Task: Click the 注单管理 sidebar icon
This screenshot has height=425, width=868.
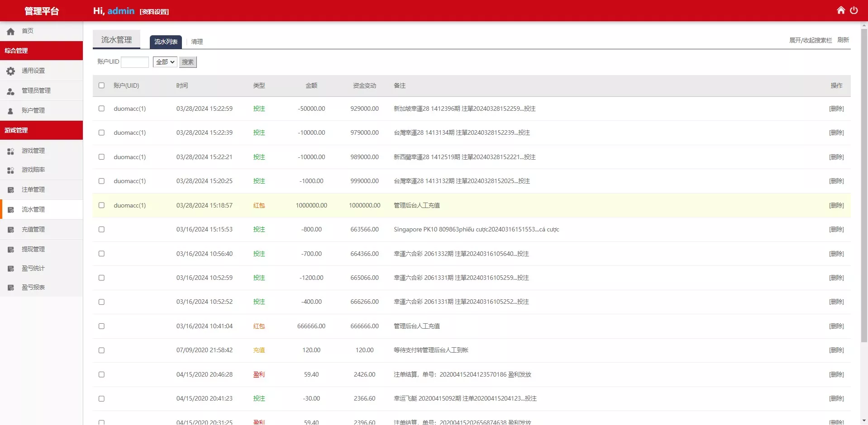Action: (x=10, y=189)
